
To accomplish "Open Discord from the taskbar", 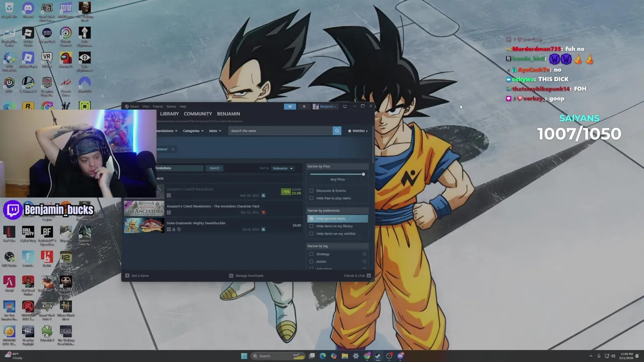I will pos(400,356).
